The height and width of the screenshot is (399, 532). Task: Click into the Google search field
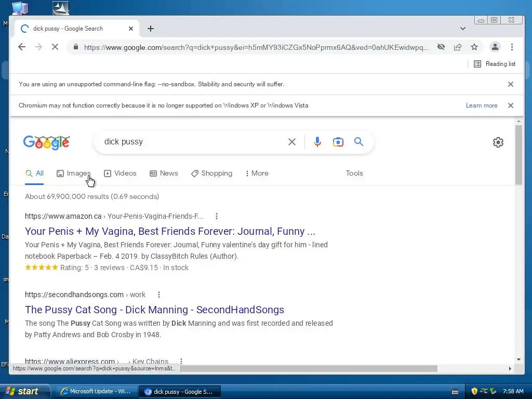pos(193,142)
